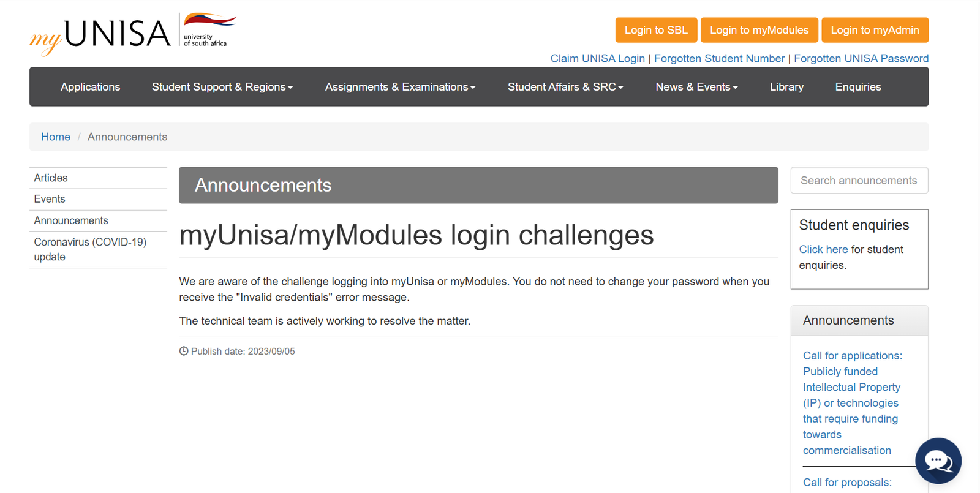Click the University of South Africa emblem
Screen dimensions: 980x493
(209, 30)
